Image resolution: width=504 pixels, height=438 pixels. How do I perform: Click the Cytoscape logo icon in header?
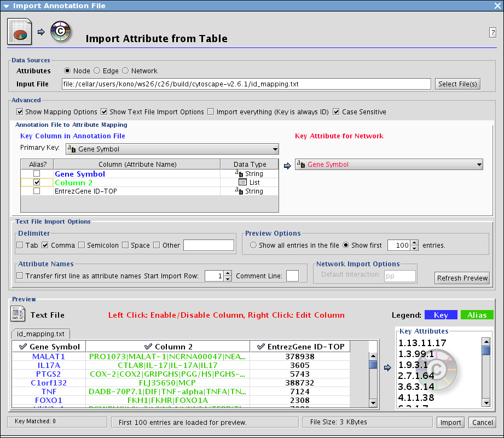(x=60, y=32)
